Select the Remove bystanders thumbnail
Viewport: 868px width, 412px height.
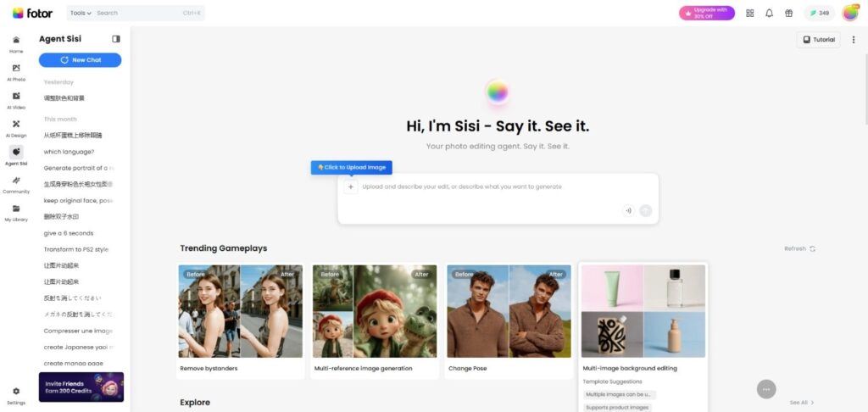[240, 311]
